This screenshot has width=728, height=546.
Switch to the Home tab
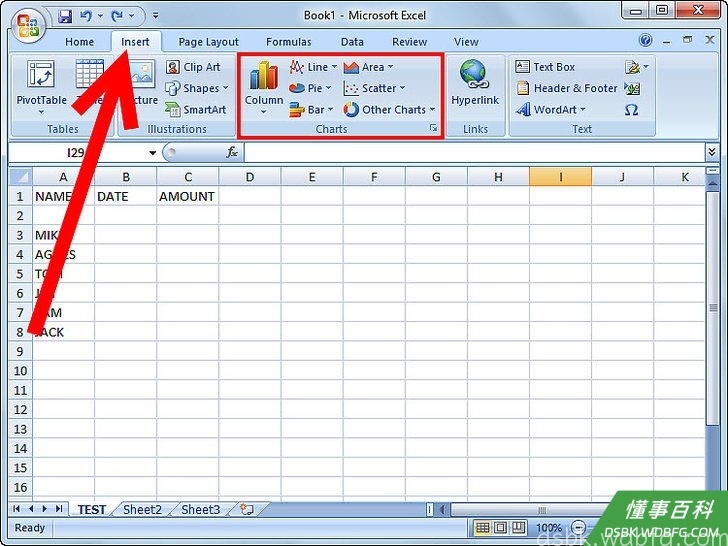click(79, 42)
